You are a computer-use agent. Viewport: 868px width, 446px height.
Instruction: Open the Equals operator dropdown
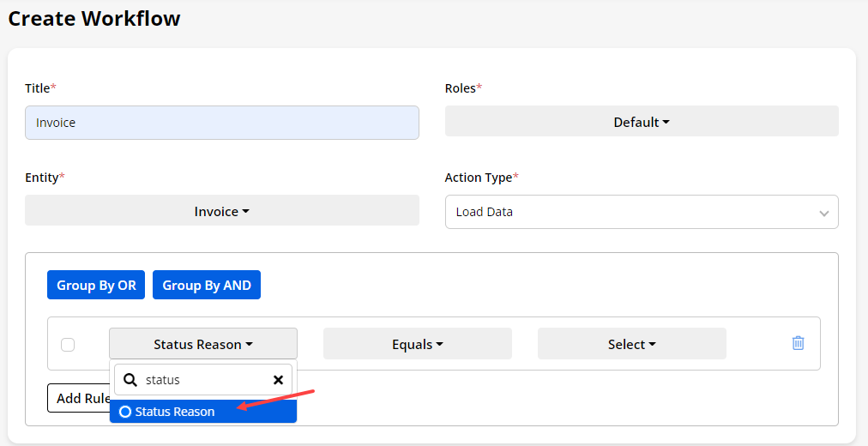click(417, 344)
